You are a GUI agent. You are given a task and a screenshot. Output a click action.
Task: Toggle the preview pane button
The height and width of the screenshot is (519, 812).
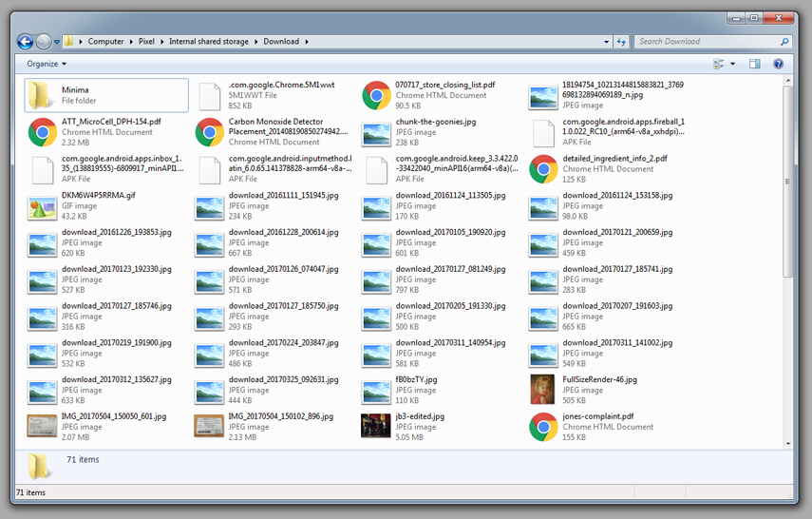point(754,64)
